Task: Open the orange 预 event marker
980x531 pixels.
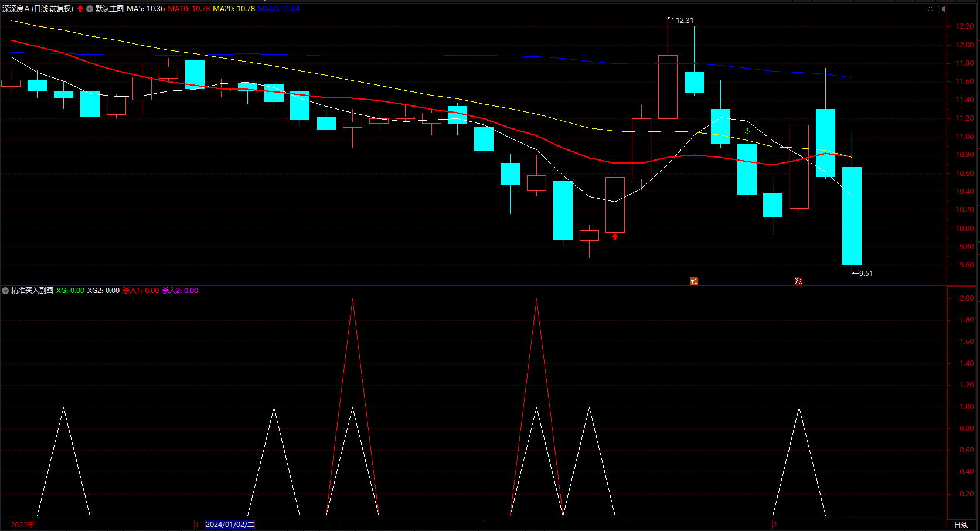Action: coord(694,281)
